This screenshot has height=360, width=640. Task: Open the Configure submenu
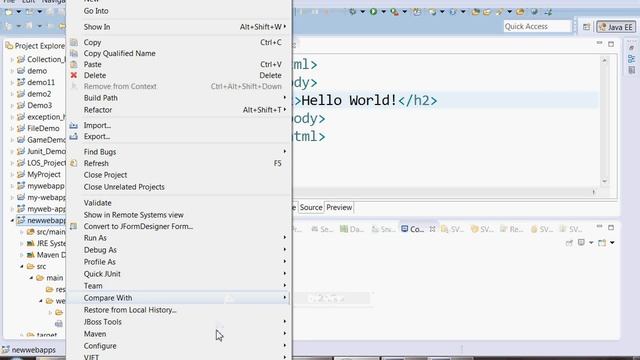click(x=179, y=346)
